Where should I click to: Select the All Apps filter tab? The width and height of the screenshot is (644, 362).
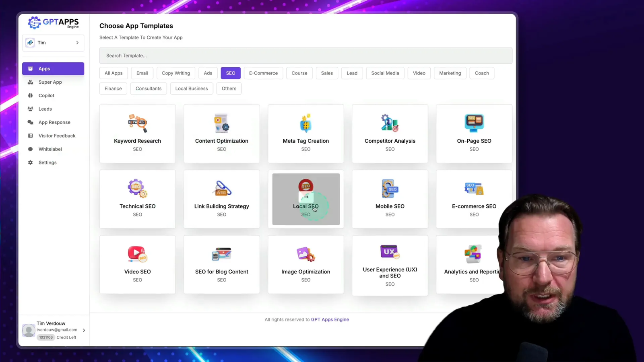[114, 73]
